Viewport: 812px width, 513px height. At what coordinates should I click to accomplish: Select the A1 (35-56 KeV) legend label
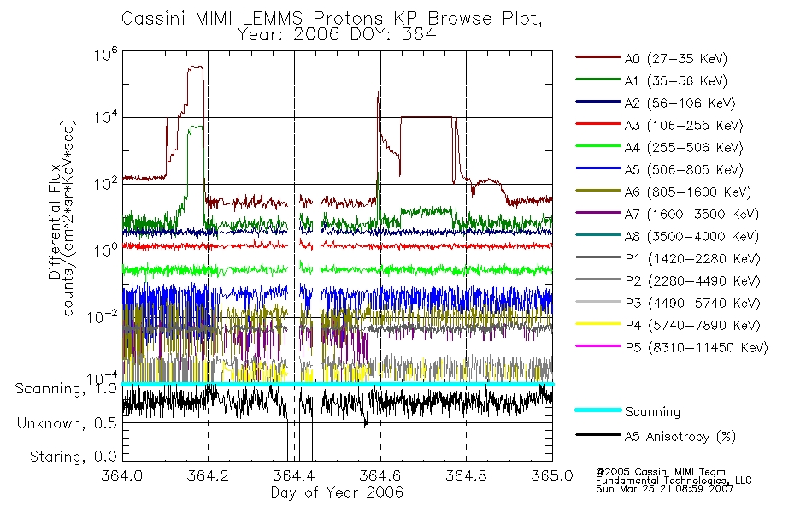click(676, 81)
